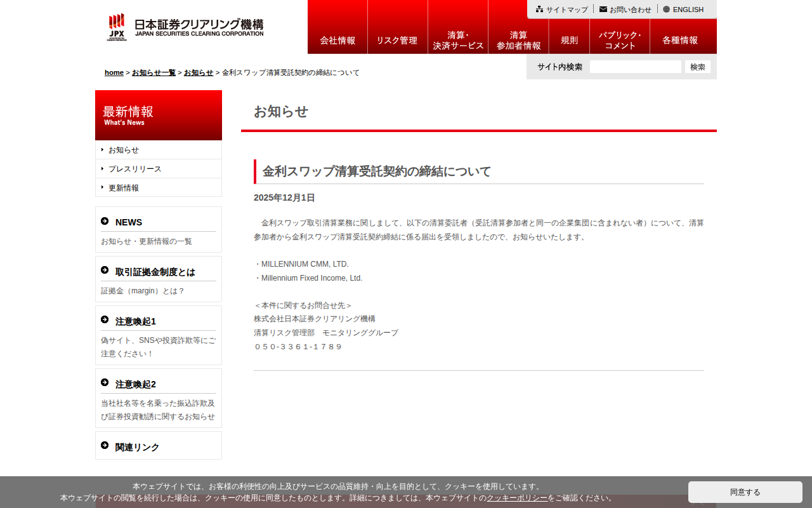Open the リスク管理 menu tab
This screenshot has height=508, width=812.
point(397,40)
